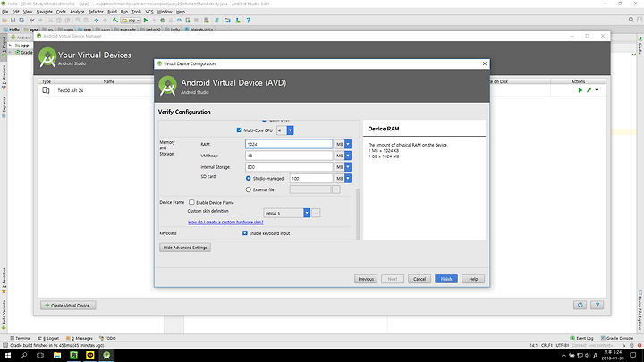Open AVD Manager from the main toolbar

(x=207, y=20)
